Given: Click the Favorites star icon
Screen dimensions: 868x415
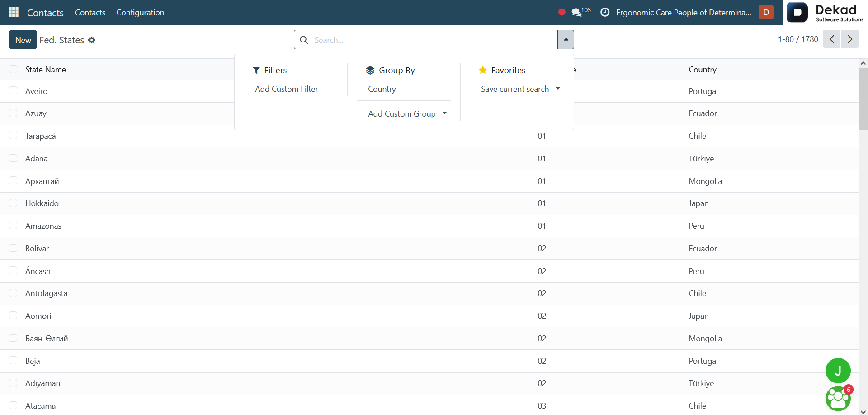Looking at the screenshot, I should 483,70.
